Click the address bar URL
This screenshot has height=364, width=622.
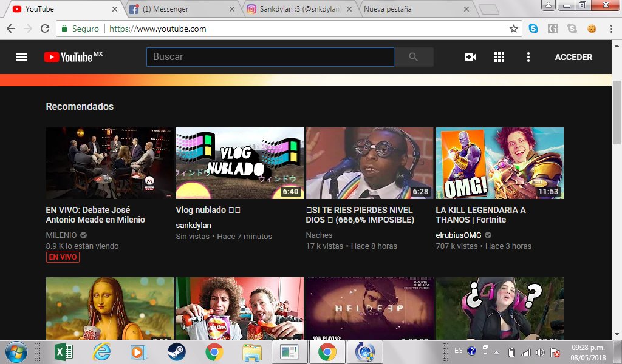157,29
